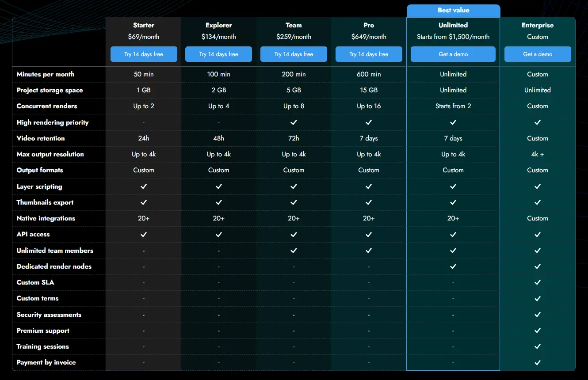Click the Native integrations row label
The height and width of the screenshot is (380, 588).
coord(46,218)
